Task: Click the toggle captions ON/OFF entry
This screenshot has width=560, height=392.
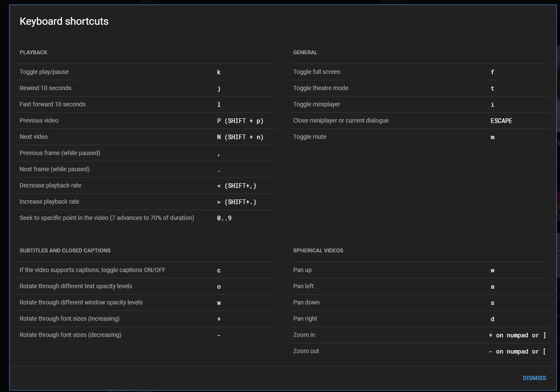Action: click(92, 270)
